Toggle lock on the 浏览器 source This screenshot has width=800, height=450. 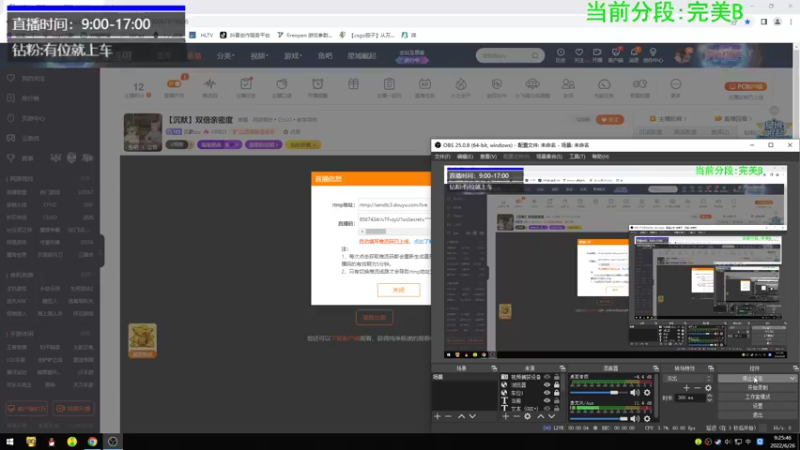pos(557,385)
